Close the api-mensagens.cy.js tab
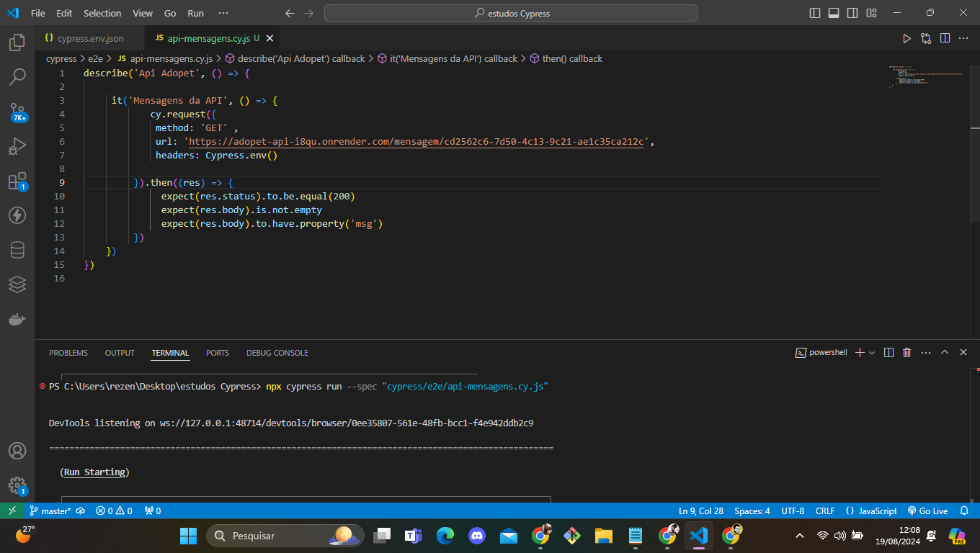 coord(269,38)
